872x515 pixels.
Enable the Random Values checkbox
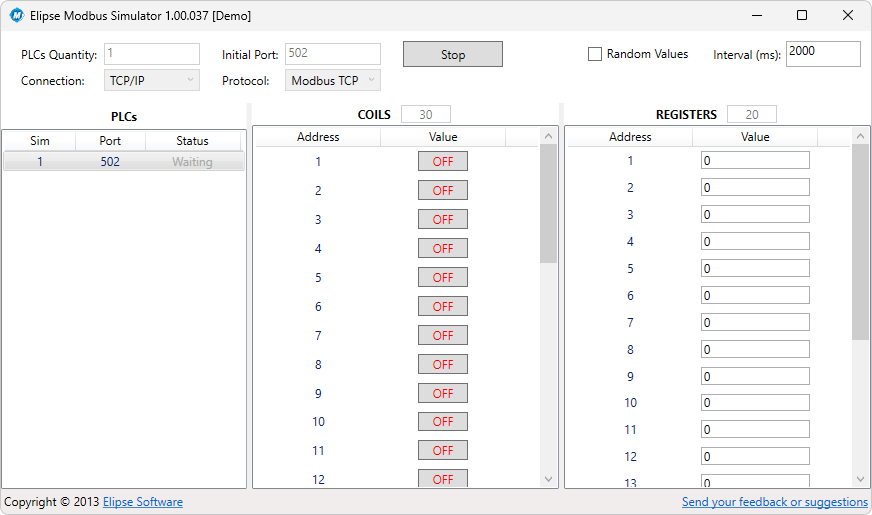(594, 54)
